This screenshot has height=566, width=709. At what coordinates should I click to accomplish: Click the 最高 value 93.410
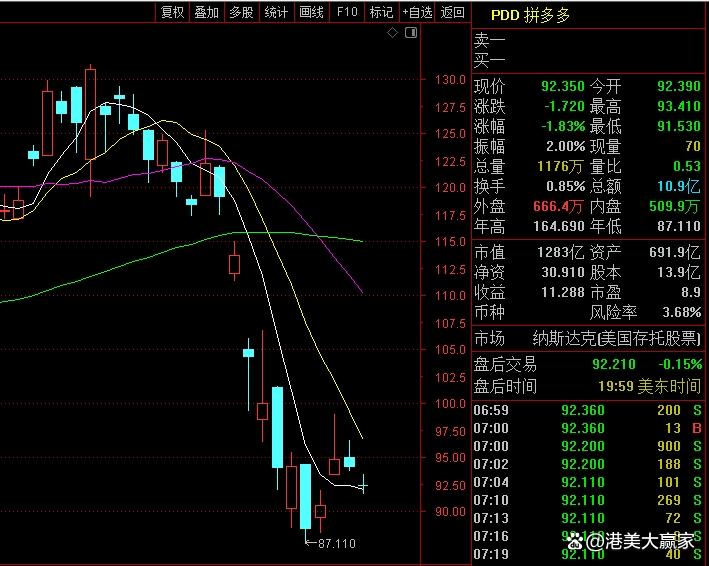tap(679, 106)
